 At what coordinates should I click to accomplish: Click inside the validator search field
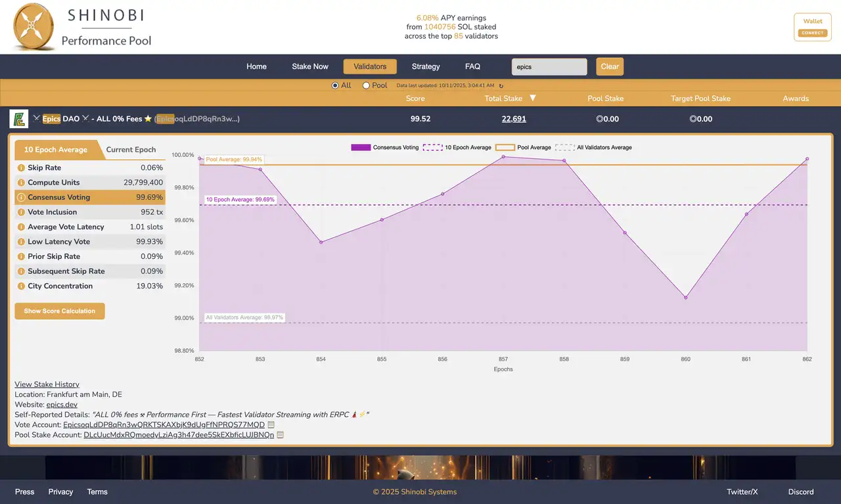549,66
